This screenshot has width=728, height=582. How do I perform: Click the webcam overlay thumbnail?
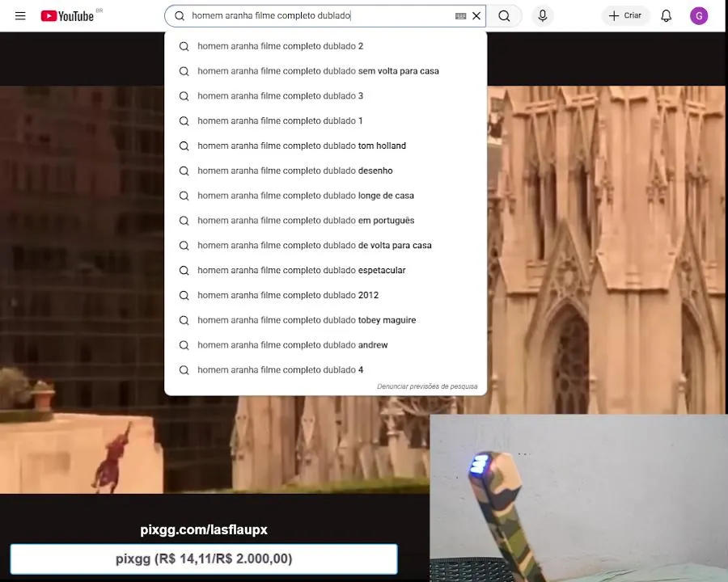coord(578,498)
